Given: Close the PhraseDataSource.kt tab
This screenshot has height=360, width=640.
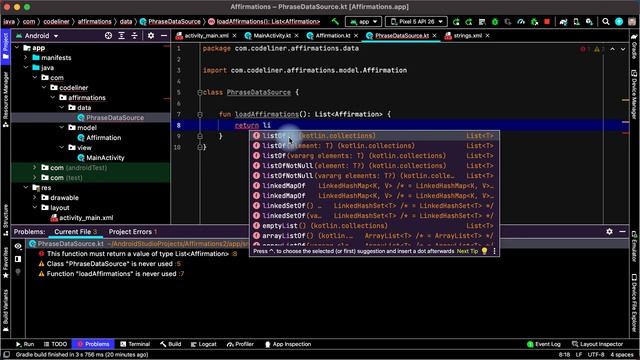Looking at the screenshot, I should click(x=434, y=36).
